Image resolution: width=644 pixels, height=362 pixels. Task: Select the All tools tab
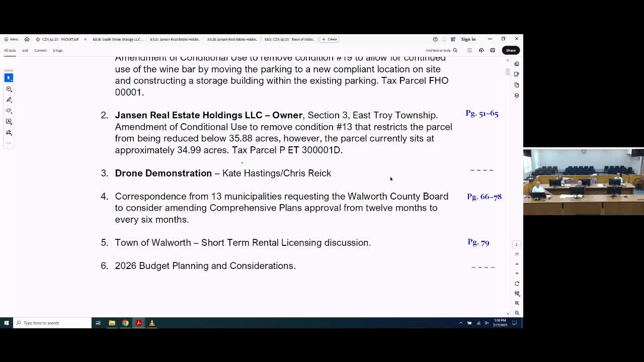coord(10,50)
